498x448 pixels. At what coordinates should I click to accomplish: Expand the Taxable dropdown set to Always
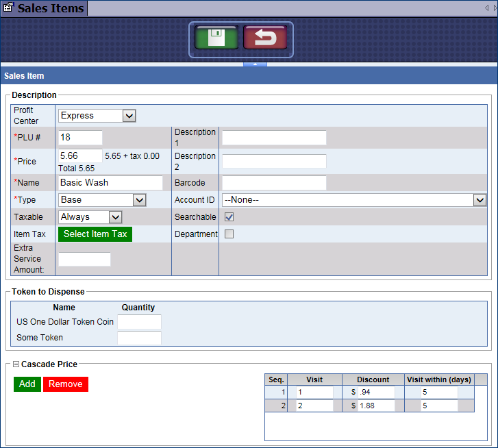(x=115, y=217)
